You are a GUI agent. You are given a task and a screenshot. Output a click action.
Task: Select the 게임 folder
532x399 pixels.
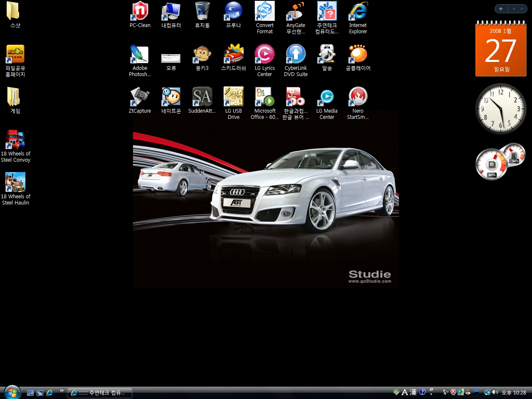click(15, 101)
